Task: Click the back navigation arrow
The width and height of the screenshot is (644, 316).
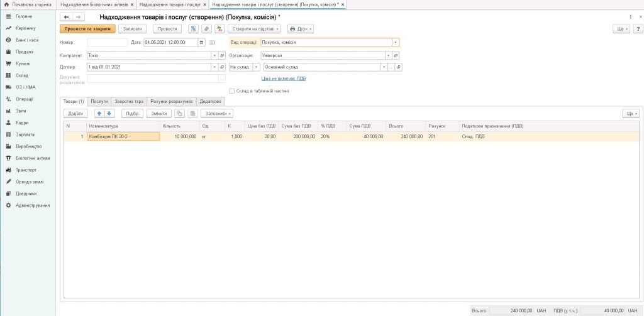Action: point(66,17)
